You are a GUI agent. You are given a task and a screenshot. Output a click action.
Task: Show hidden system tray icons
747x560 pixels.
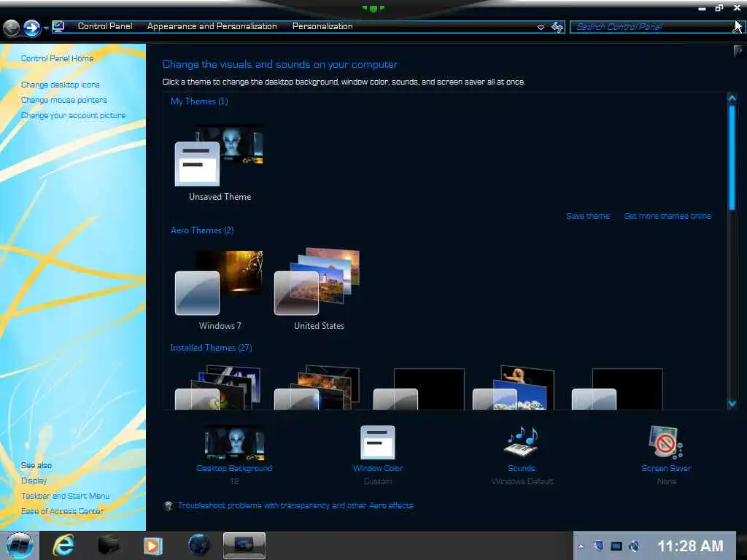pyautogui.click(x=581, y=546)
